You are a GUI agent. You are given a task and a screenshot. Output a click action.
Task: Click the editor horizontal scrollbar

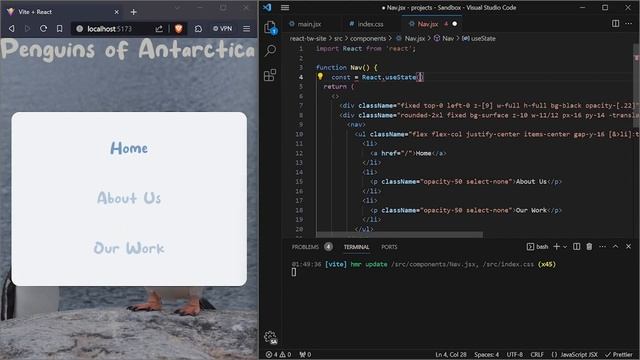[x=399, y=235]
